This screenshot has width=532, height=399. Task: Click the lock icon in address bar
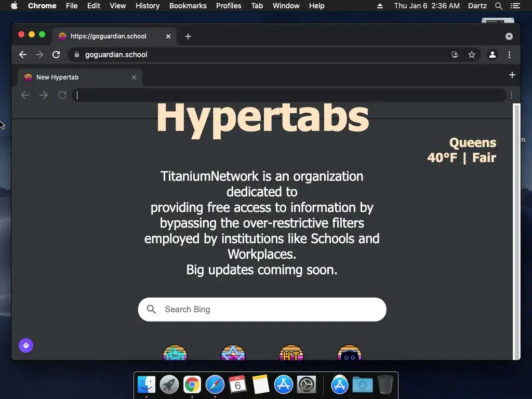[77, 55]
